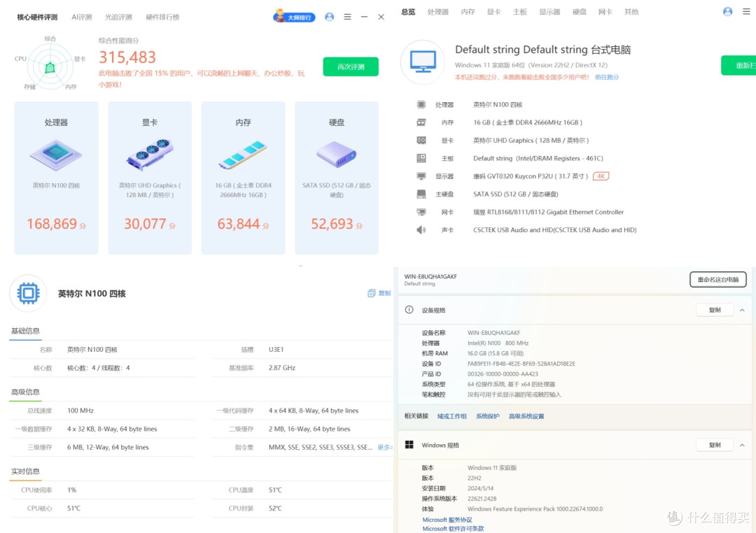This screenshot has width=756, height=533.
Task: Click 重命名这台电脑 button
Action: (x=718, y=280)
